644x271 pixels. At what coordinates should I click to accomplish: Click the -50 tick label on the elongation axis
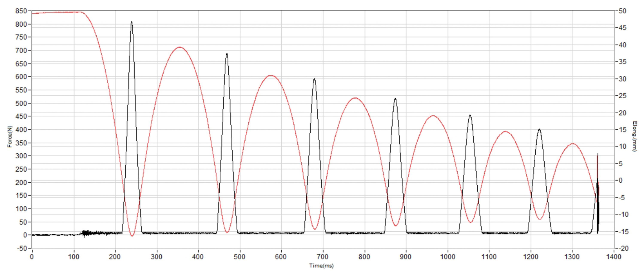coord(622,11)
